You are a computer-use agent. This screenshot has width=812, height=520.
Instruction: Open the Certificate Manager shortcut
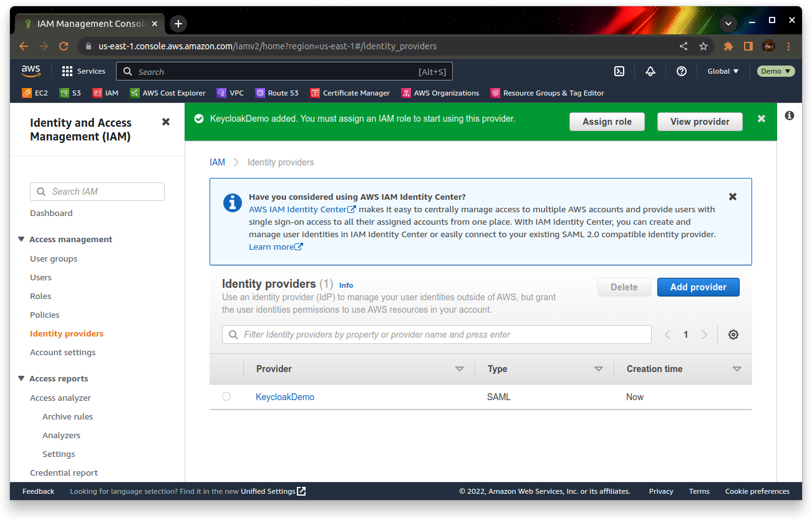(x=350, y=93)
